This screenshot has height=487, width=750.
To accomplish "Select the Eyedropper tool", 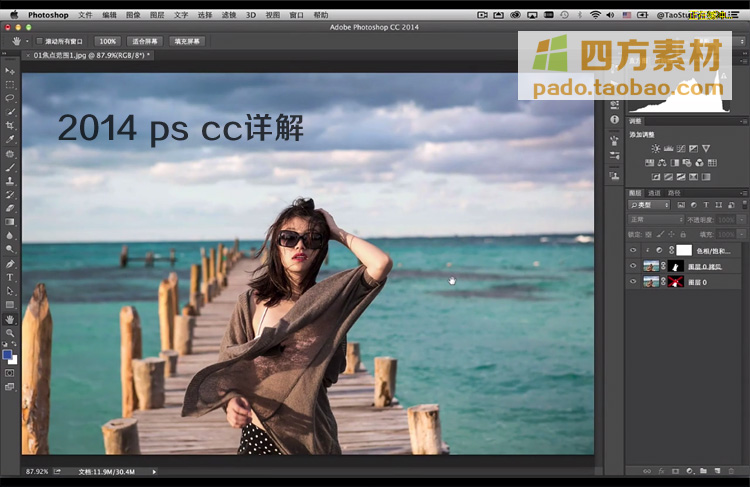I will (10, 140).
